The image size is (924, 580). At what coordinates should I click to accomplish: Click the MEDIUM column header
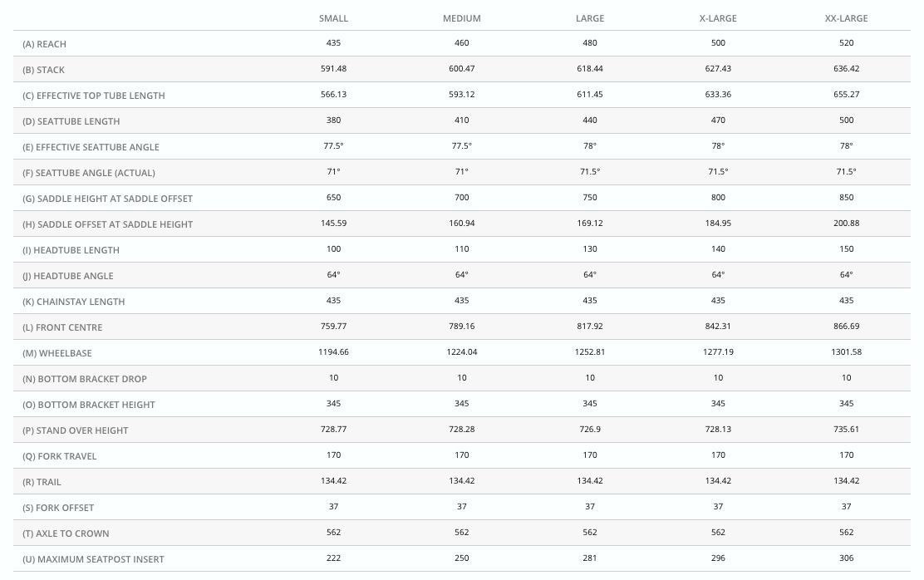click(x=461, y=18)
